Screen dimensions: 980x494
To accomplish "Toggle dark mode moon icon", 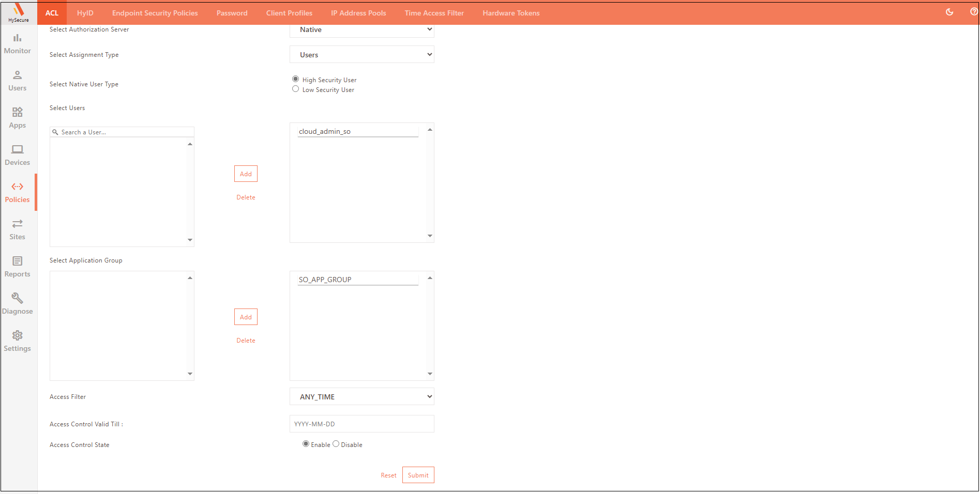I will point(949,12).
